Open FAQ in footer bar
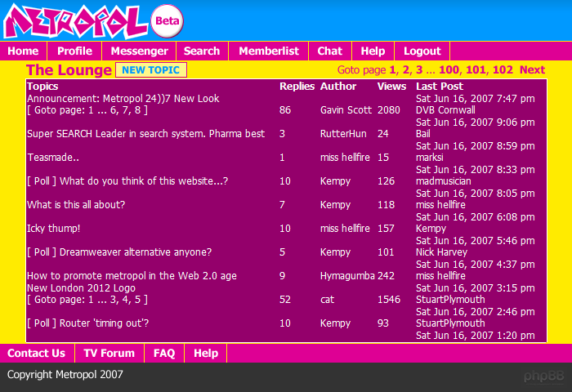This screenshot has width=572, height=392. pyautogui.click(x=164, y=353)
